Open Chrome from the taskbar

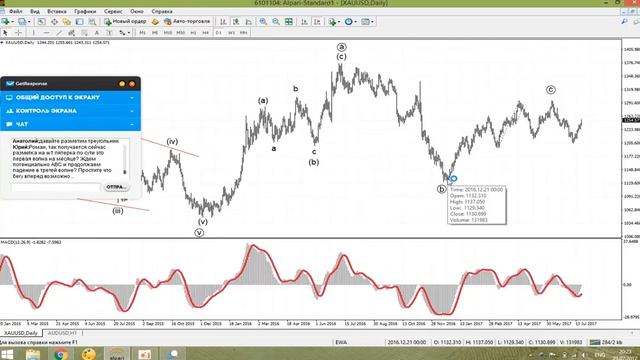point(61,354)
